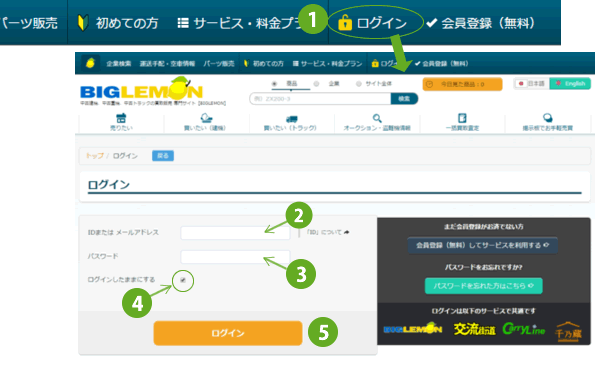The height and width of the screenshot is (366, 600).
Task: Select the 商品 search radio button
Action: coord(274,83)
